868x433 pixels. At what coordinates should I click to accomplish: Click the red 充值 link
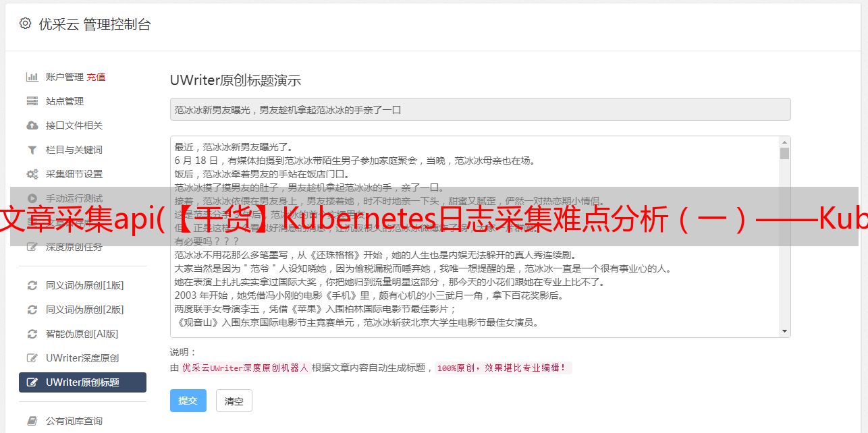pyautogui.click(x=96, y=77)
